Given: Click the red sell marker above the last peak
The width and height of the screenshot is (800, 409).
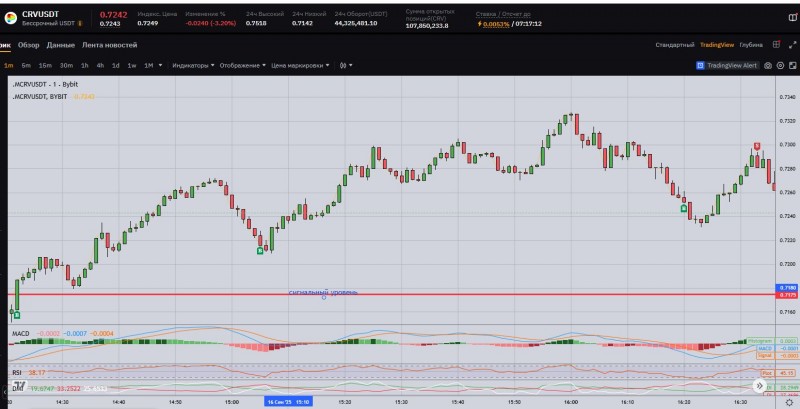Looking at the screenshot, I should click(758, 146).
